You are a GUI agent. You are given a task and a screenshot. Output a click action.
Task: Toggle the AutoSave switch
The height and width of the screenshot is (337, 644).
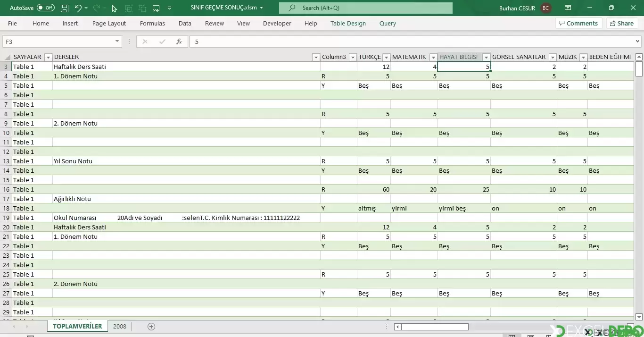46,8
